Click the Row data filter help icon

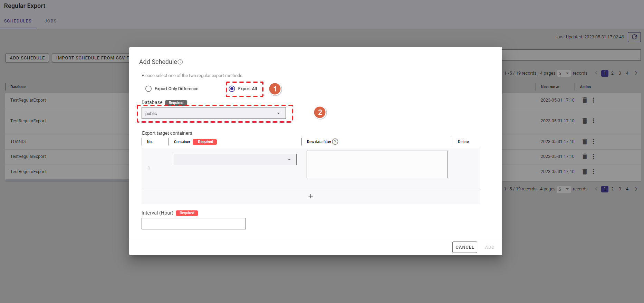pyautogui.click(x=335, y=142)
